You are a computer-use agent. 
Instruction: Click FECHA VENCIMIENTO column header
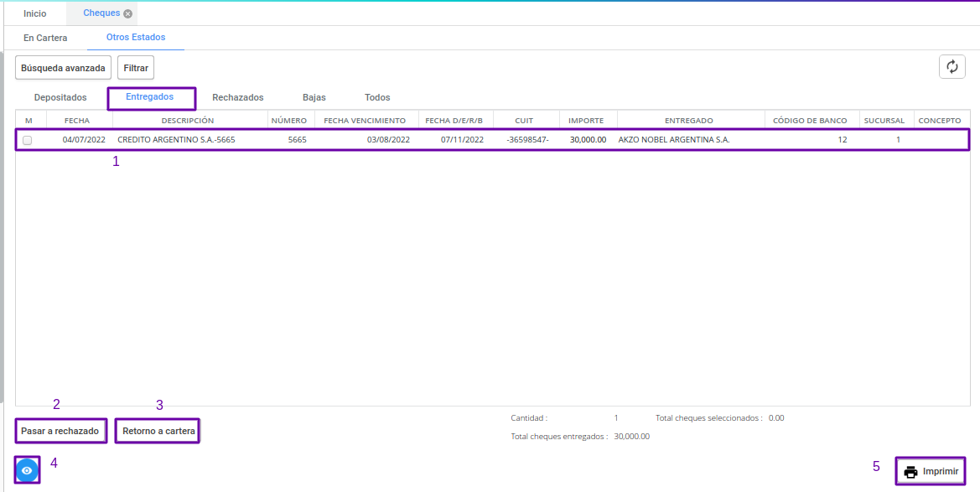(365, 121)
